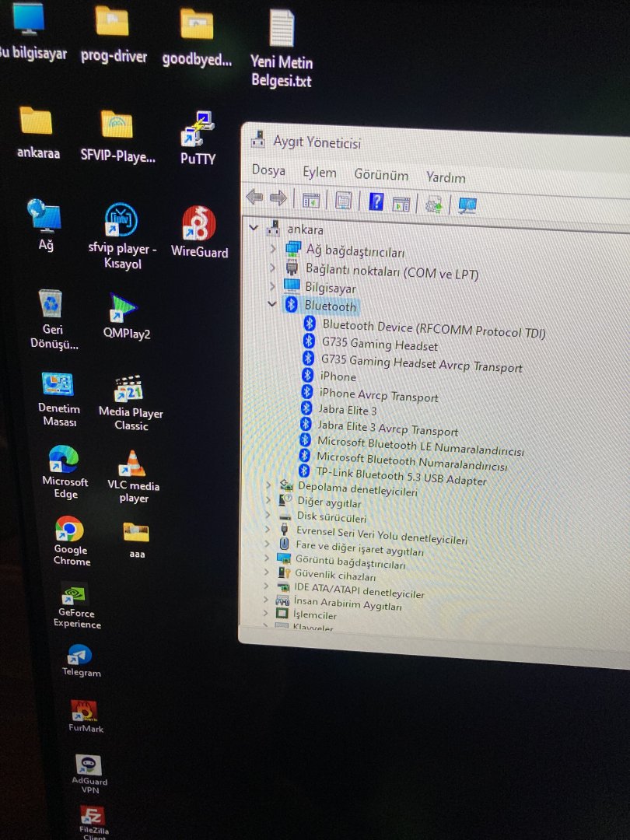Expand Depolama denetleyicileri category
630x840 pixels.
pyautogui.click(x=269, y=485)
